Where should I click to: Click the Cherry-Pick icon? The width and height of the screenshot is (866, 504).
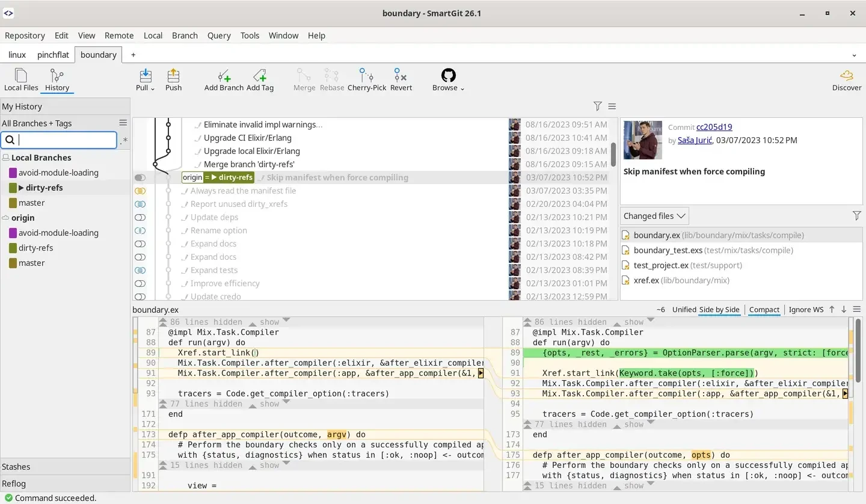(367, 79)
